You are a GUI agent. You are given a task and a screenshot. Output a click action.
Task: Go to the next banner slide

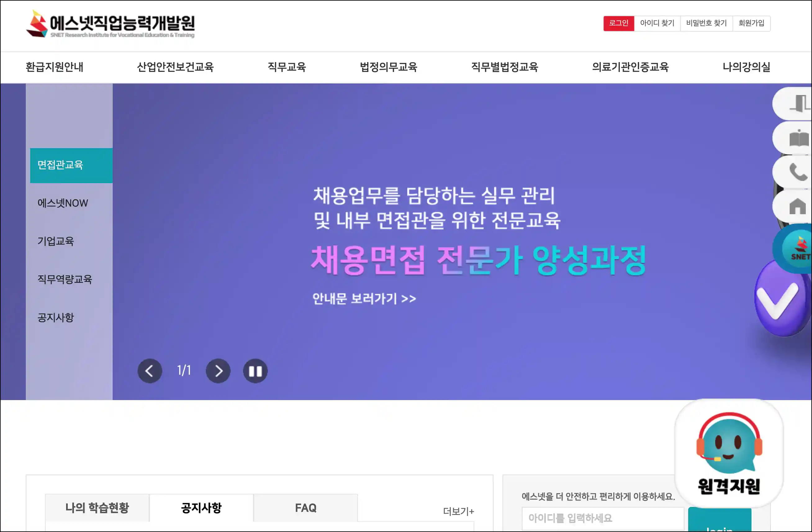(218, 371)
